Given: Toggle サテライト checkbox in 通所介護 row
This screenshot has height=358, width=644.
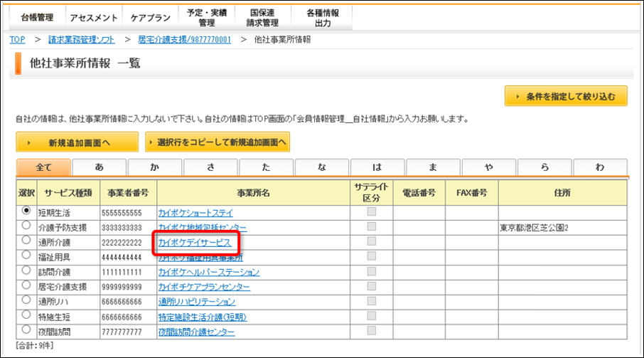Looking at the screenshot, I should point(372,241).
